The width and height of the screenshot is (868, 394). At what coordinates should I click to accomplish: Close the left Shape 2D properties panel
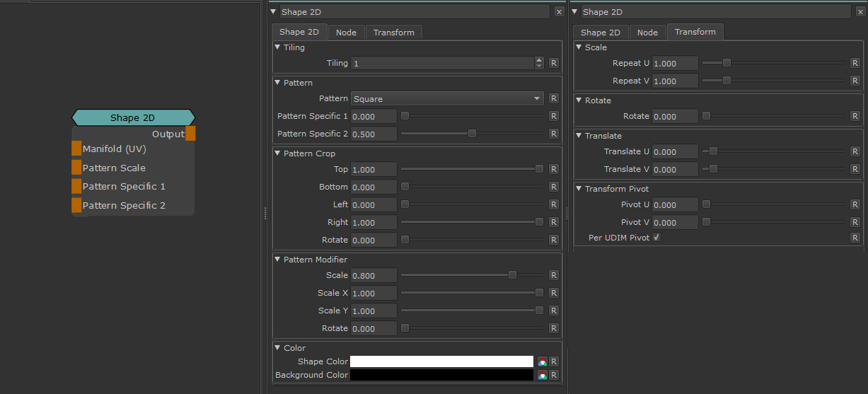pos(559,12)
